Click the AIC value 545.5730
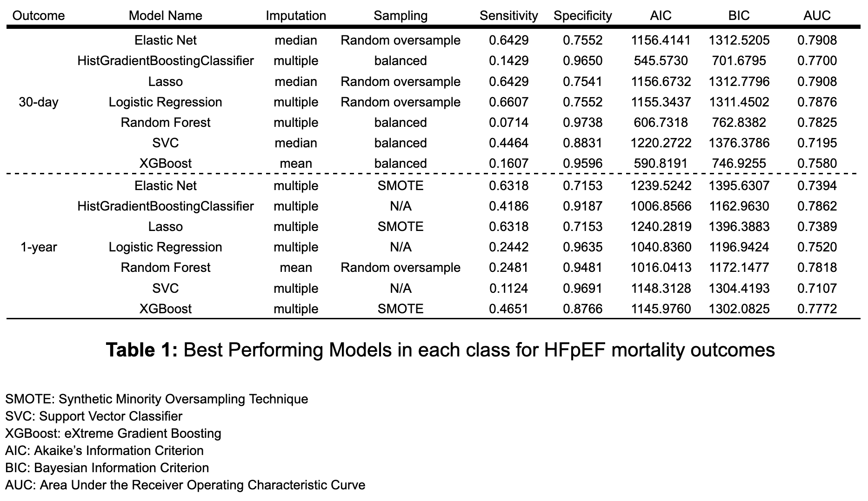 [661, 61]
